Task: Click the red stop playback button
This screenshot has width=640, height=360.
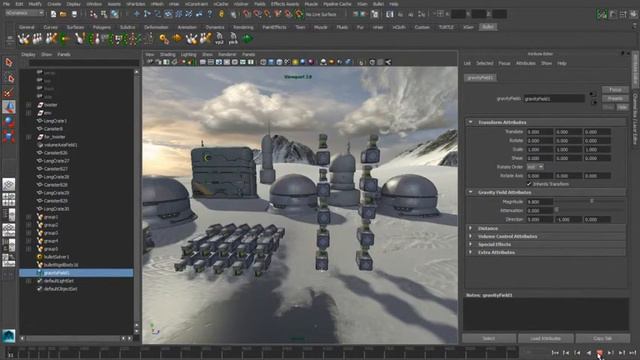Action: tap(599, 353)
